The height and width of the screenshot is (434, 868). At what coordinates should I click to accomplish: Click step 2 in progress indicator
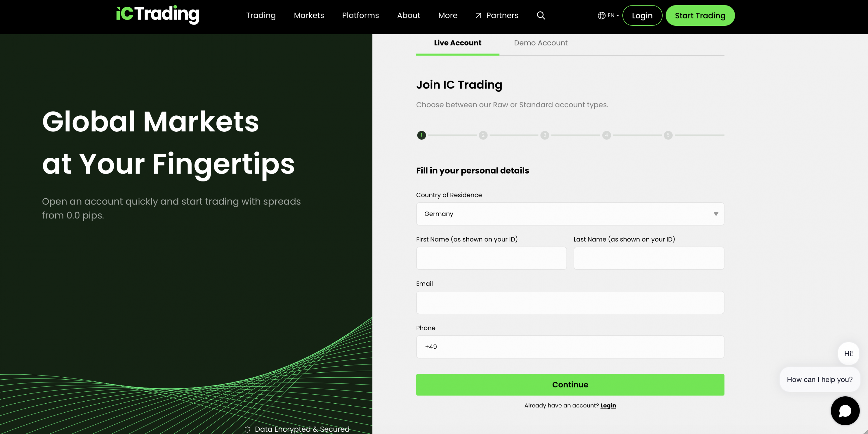pos(483,135)
